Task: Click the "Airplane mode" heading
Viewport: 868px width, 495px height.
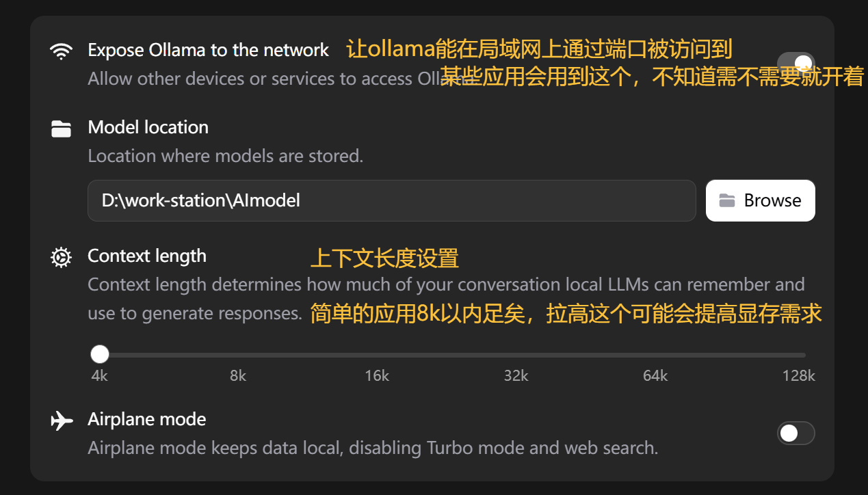Action: pos(146,419)
